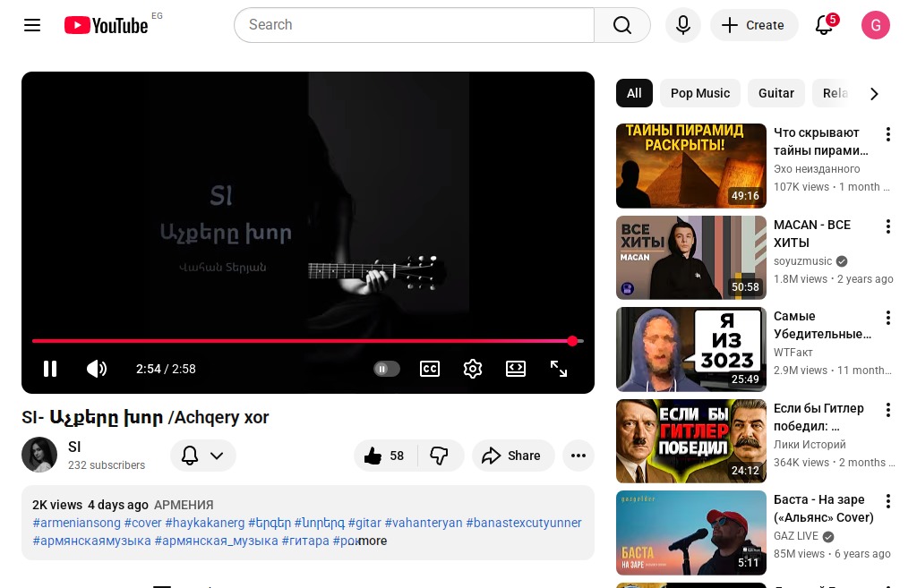Open the ЕСЛИ БЫ ГИТЛЕР ПОБЕДИЛ thumbnail
Screen dimensions: 917x588
691,441
